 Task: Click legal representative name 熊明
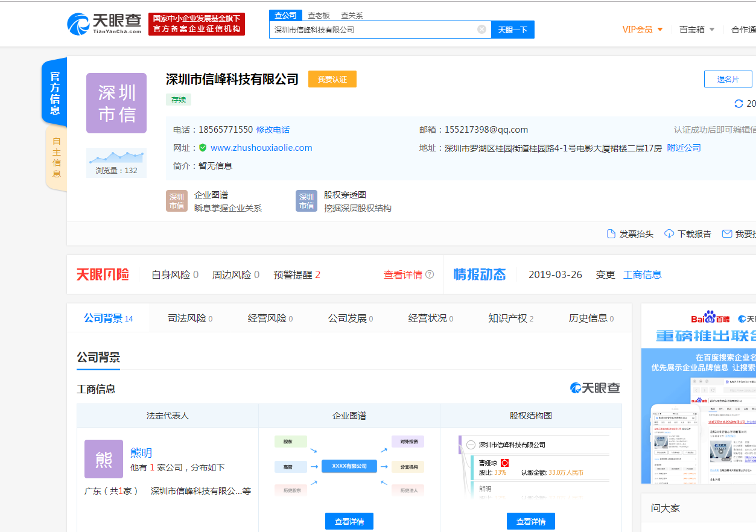click(x=141, y=452)
